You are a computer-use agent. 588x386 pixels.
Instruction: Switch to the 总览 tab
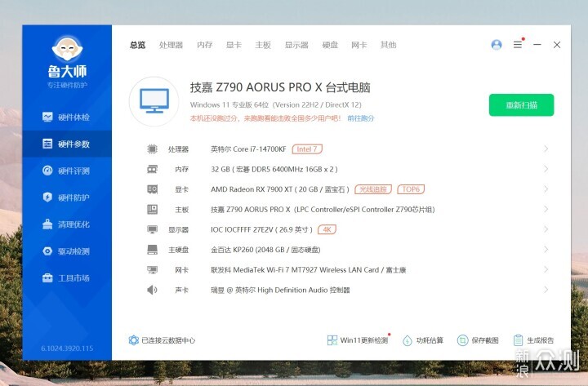click(x=138, y=45)
